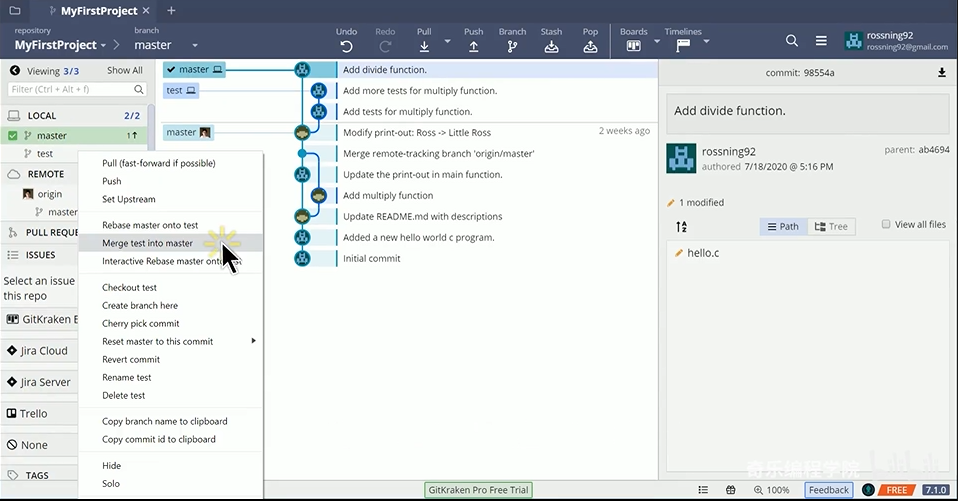This screenshot has width=958, height=501.
Task: Open the Boards icon
Action: (634, 46)
